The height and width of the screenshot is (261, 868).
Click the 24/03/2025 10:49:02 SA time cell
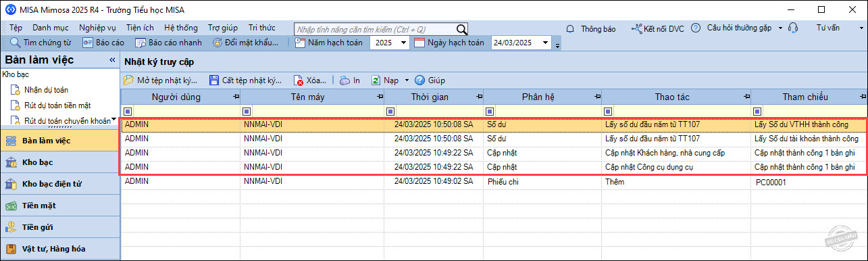tap(433, 183)
